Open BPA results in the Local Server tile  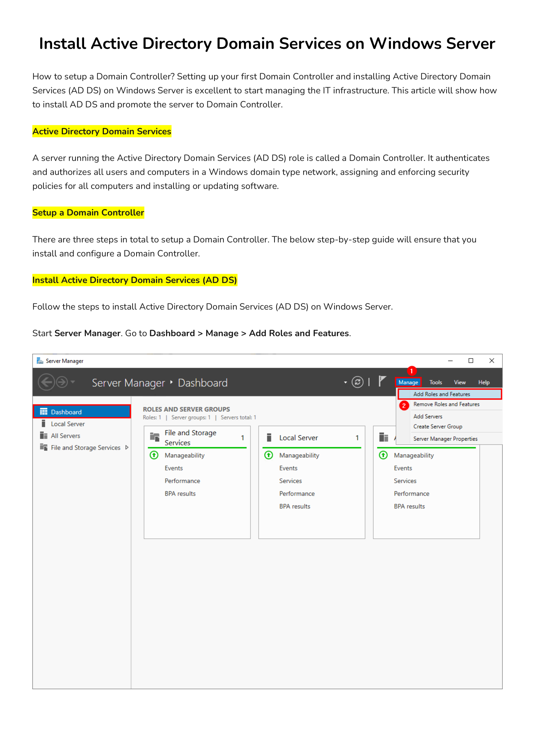295,506
